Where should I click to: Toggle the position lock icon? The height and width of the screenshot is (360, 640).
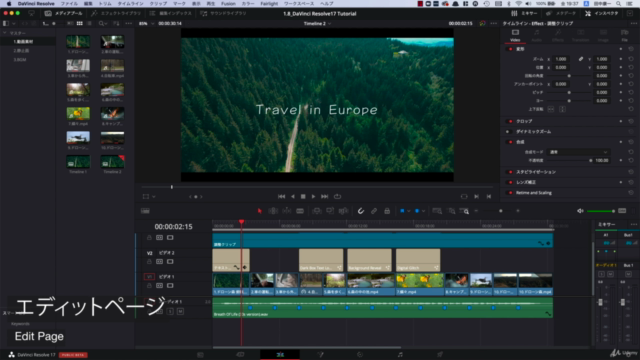pos(387,211)
